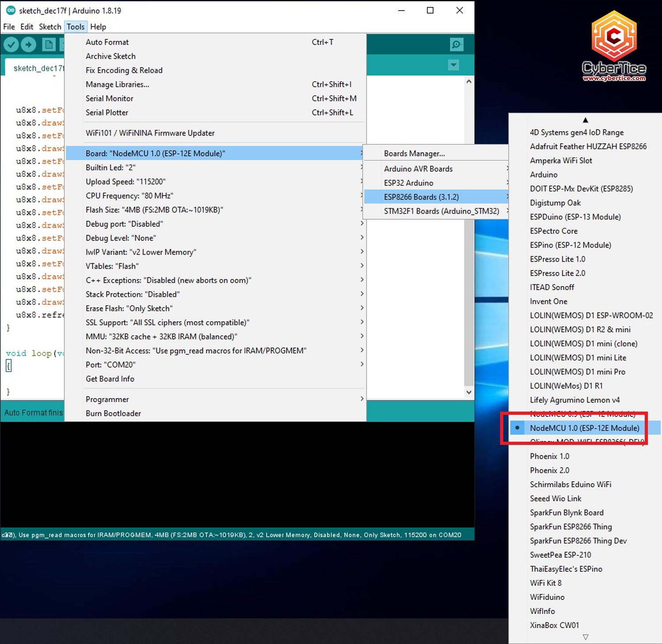662x644 pixels.
Task: Click the boards menu scrollbar down arrow
Action: pos(585,637)
